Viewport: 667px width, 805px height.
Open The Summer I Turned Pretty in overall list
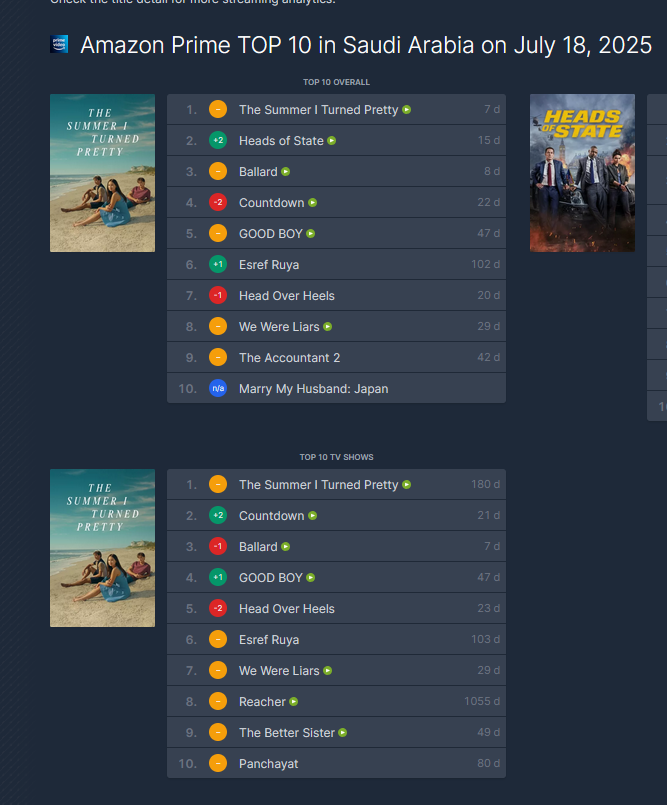tap(318, 110)
